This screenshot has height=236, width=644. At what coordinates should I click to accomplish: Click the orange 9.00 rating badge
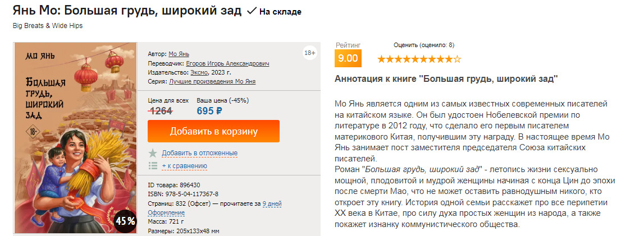(348, 58)
